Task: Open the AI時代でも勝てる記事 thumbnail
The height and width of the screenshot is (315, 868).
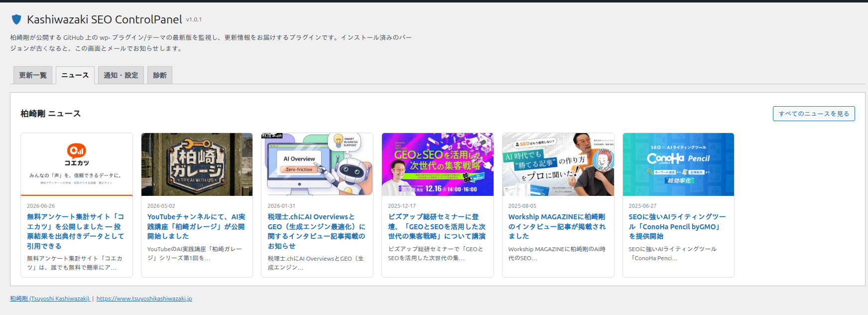Action: point(558,164)
